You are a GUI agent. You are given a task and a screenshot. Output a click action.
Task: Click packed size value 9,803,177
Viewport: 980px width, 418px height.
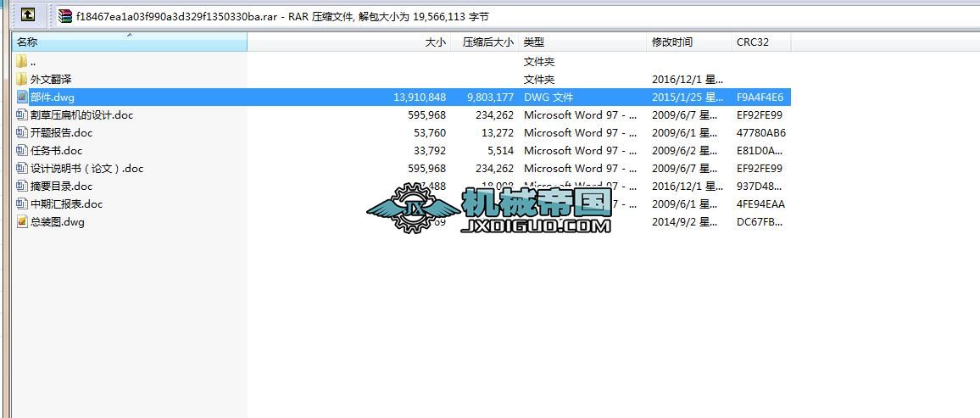(x=490, y=98)
